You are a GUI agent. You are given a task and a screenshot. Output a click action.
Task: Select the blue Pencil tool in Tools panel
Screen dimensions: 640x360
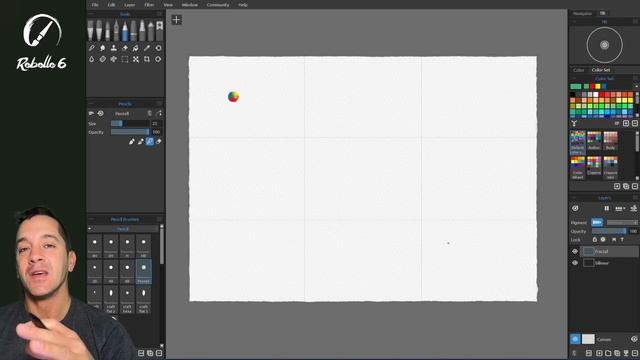point(125,31)
